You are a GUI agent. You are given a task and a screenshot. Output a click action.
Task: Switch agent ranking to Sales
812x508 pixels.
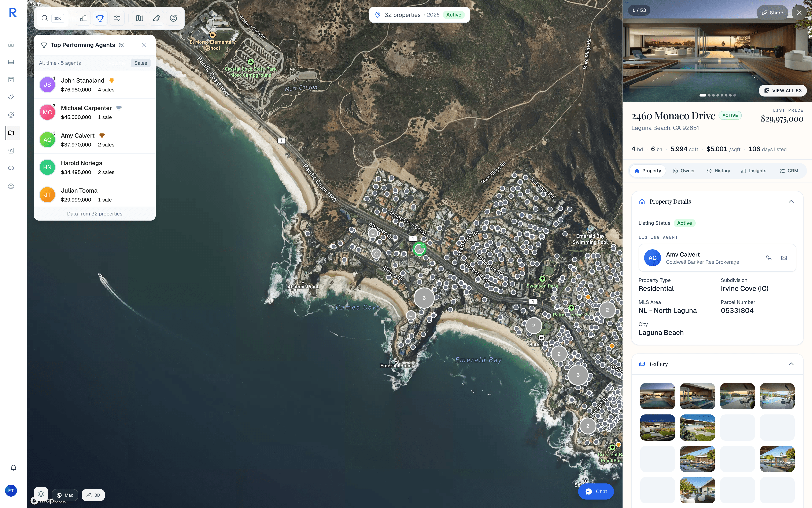[x=141, y=63]
